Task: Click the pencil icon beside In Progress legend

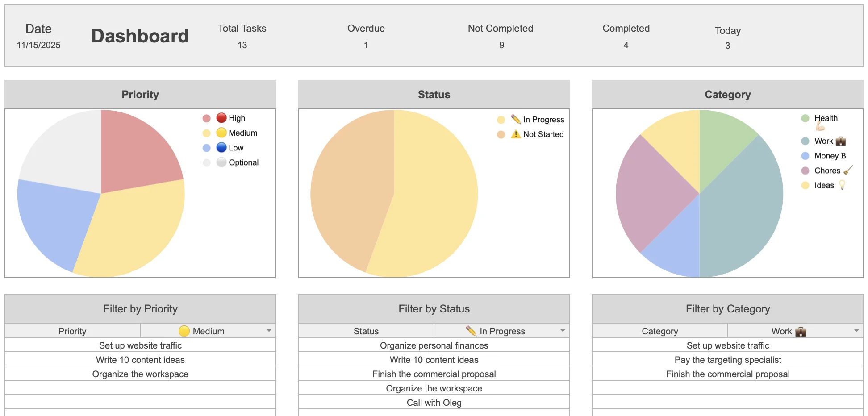Action: pyautogui.click(x=516, y=119)
